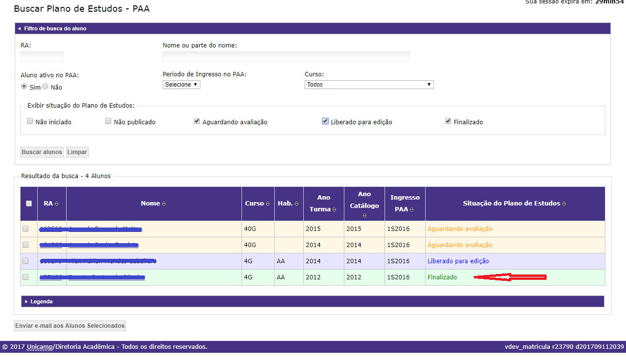Choose Não for Aluno ativo no PAA

point(45,87)
